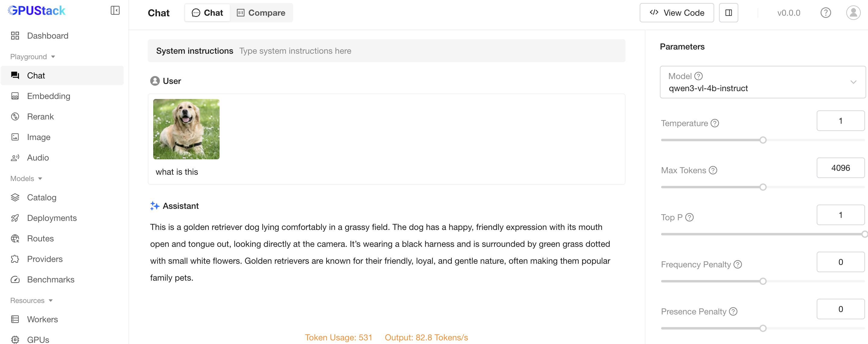Collapse the Models sidebar section
The image size is (868, 344).
click(x=40, y=178)
